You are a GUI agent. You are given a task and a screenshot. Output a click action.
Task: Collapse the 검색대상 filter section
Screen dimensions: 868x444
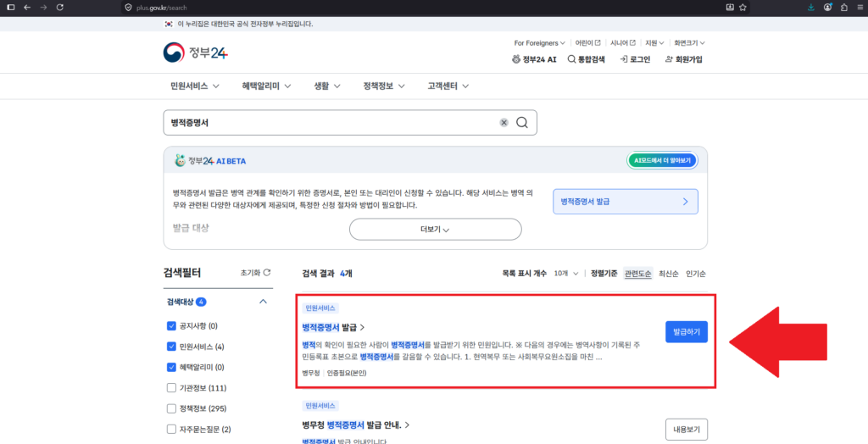pyautogui.click(x=263, y=302)
